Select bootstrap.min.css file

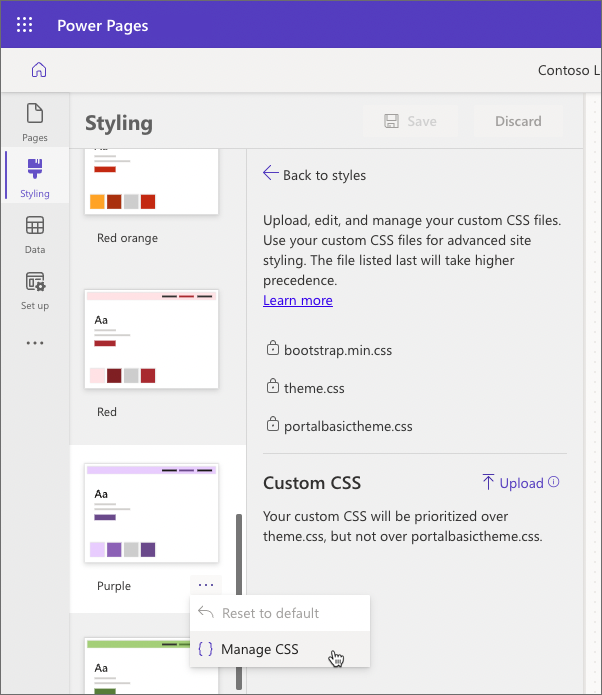[x=338, y=350]
